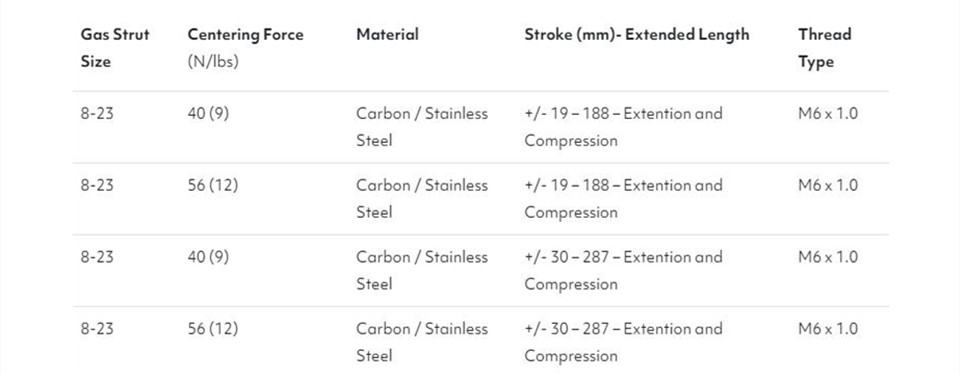This screenshot has width=960, height=374.
Task: Click first row's Carbon / Stainless Steel cell
Action: click(x=422, y=127)
